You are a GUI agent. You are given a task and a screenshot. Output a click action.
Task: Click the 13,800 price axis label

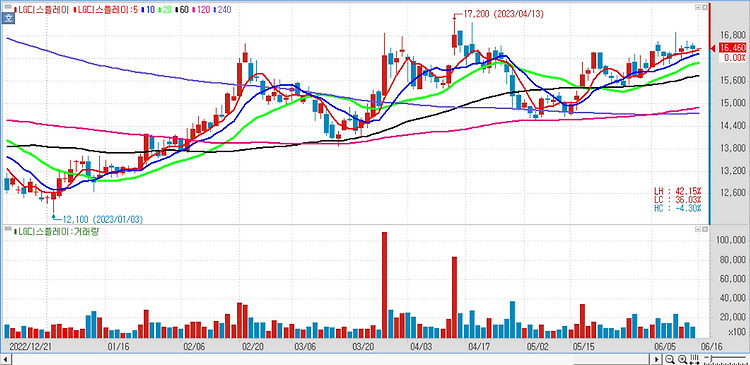pyautogui.click(x=733, y=148)
